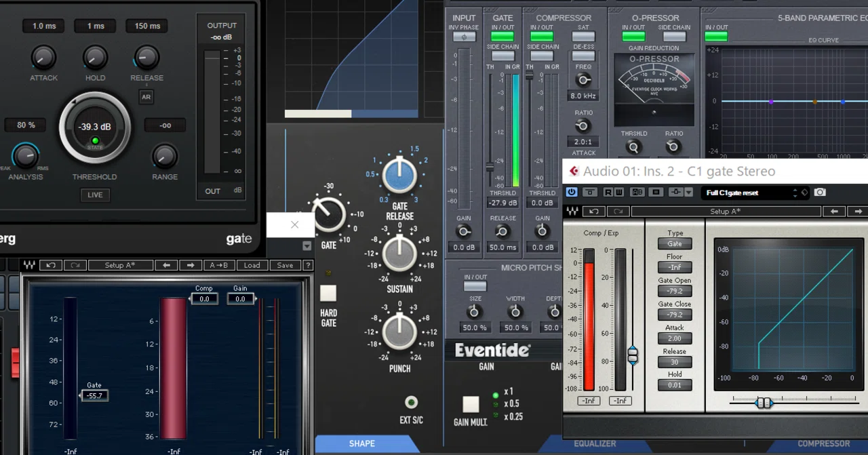Screen dimensions: 868x455
Task: Click the Write automation W icon
Action: [x=619, y=193]
